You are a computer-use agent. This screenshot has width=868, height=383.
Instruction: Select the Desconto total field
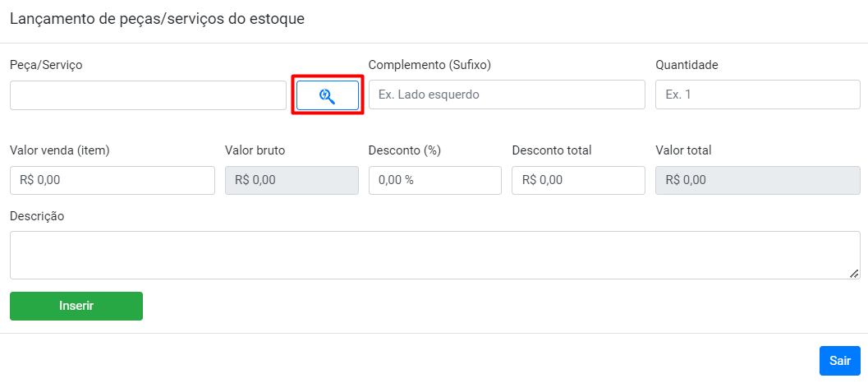click(578, 181)
